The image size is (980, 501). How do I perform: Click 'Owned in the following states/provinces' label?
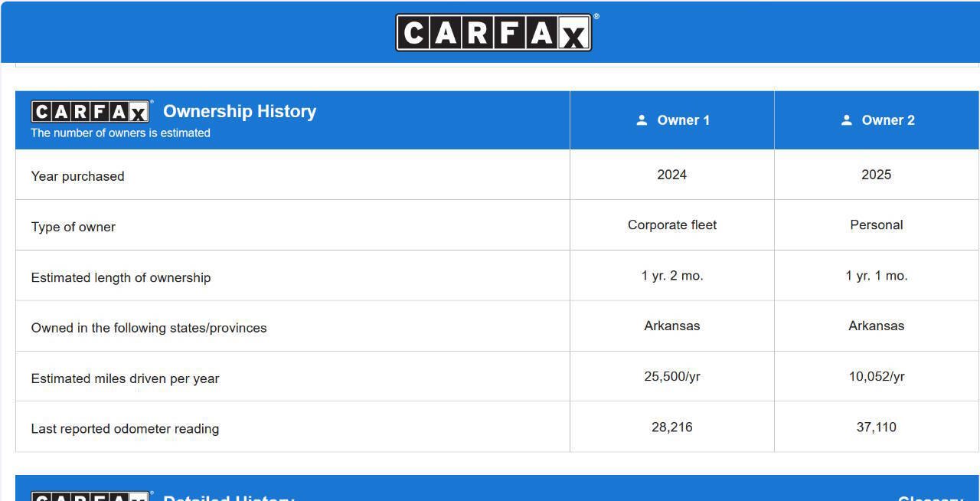[x=149, y=328]
